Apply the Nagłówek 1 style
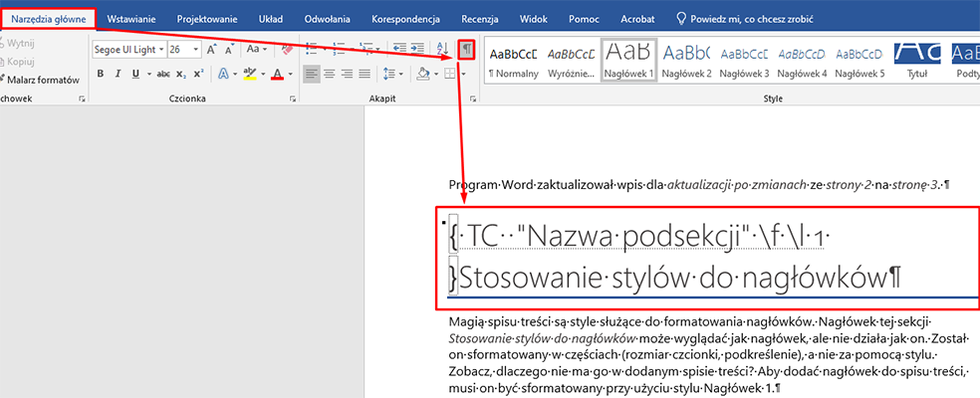Screen dimensions: 980x398 click(628, 62)
